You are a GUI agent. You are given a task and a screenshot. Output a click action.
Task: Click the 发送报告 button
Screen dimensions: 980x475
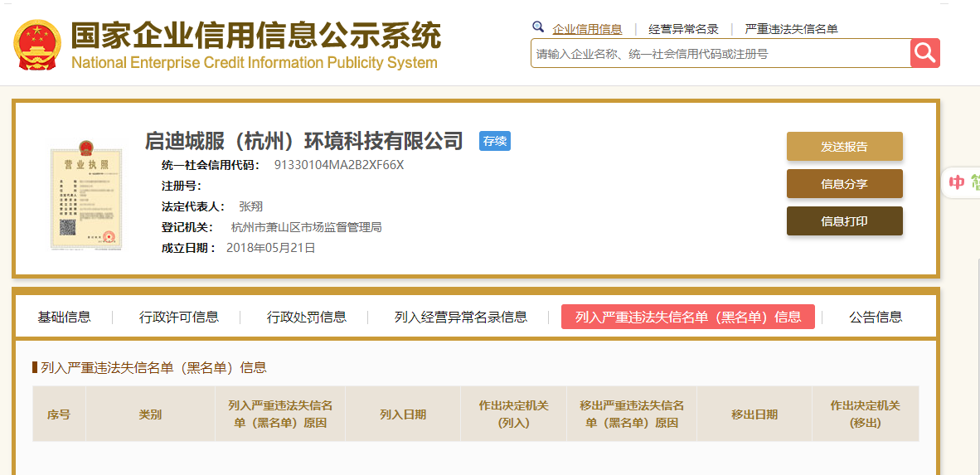click(x=844, y=146)
